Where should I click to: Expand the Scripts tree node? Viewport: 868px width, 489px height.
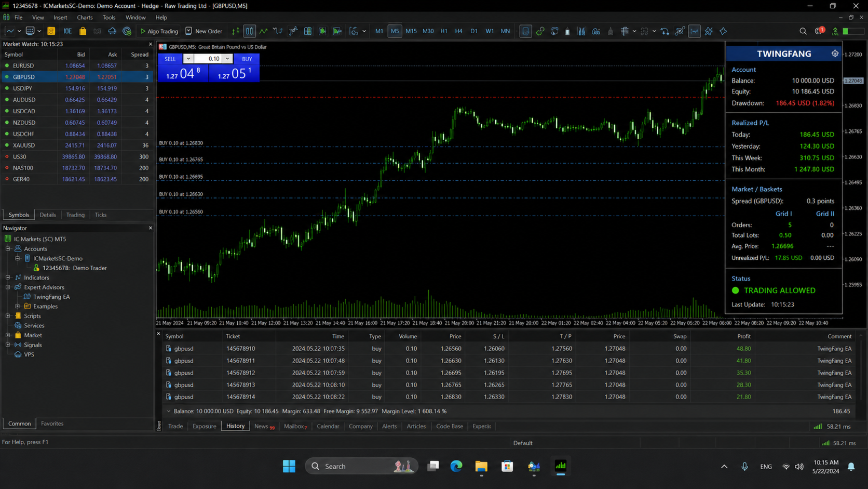point(8,316)
